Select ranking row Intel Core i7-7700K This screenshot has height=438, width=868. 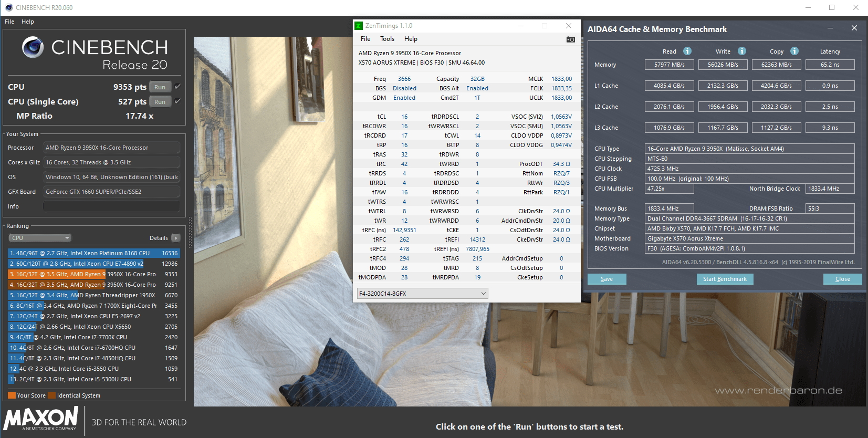(x=93, y=337)
